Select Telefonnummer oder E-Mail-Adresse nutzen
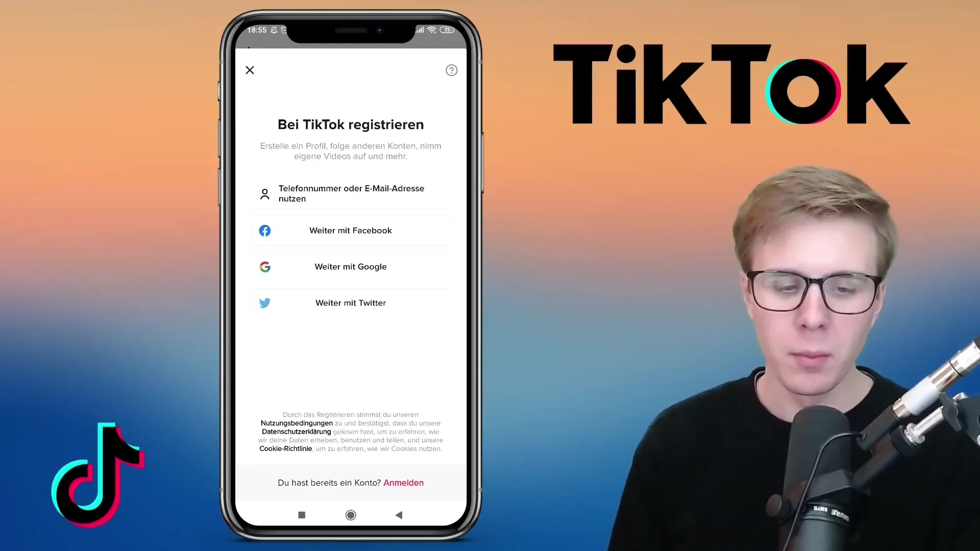 point(351,193)
